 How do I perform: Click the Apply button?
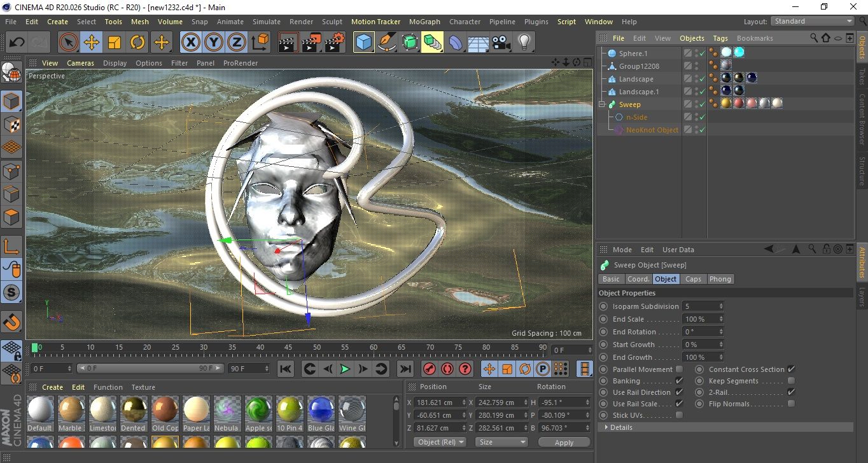point(564,442)
